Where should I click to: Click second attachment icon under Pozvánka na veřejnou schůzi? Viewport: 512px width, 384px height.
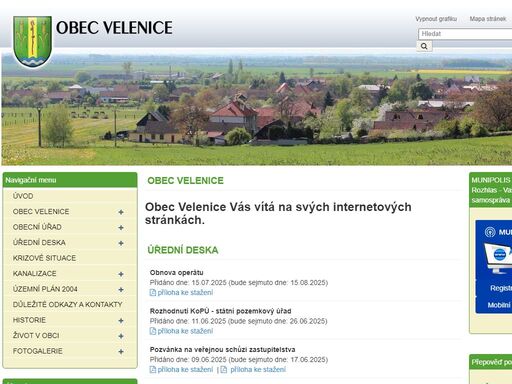[224, 369]
